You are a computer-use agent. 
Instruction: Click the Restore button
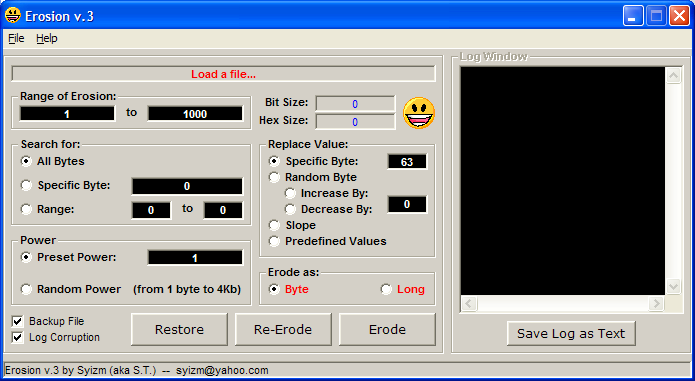180,330
